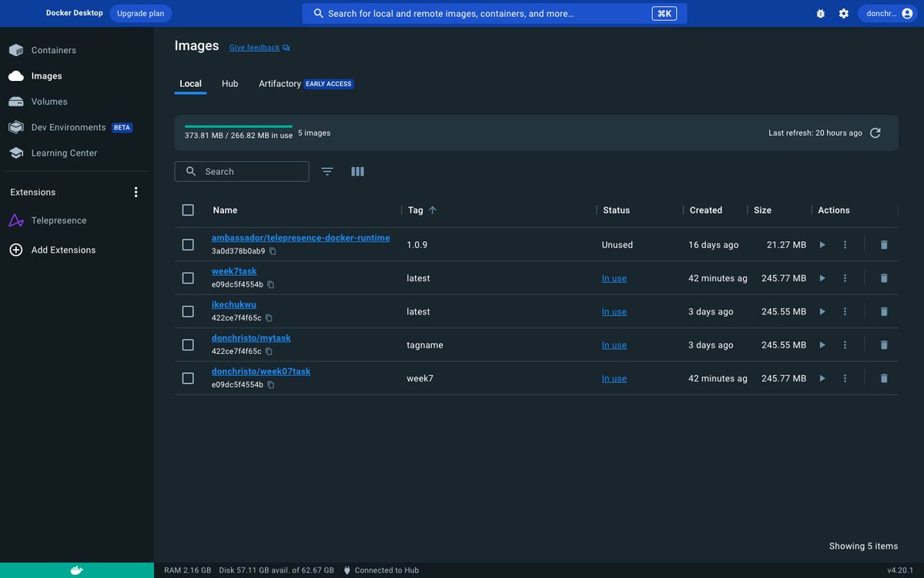The image size is (924, 578).
Task: Run the week7task image
Action: (x=822, y=278)
